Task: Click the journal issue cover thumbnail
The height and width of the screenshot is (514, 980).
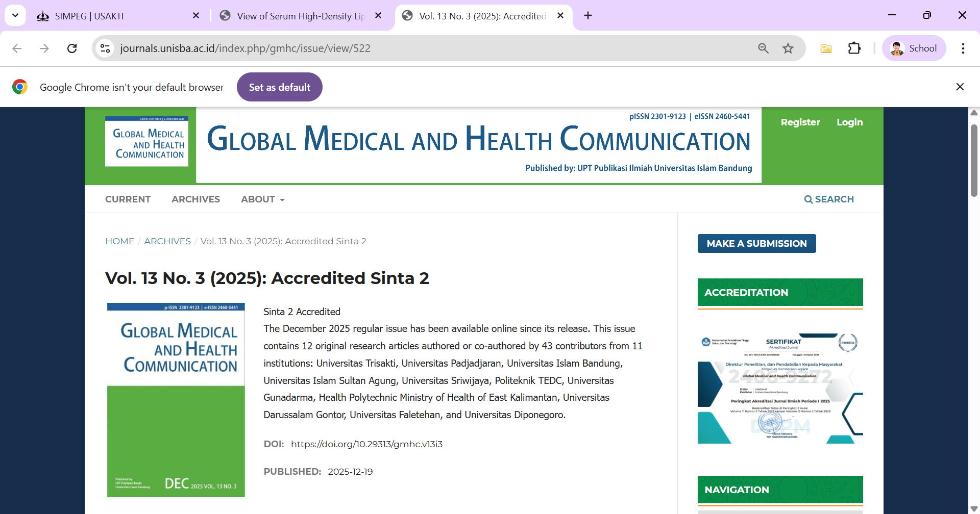Action: pos(176,400)
